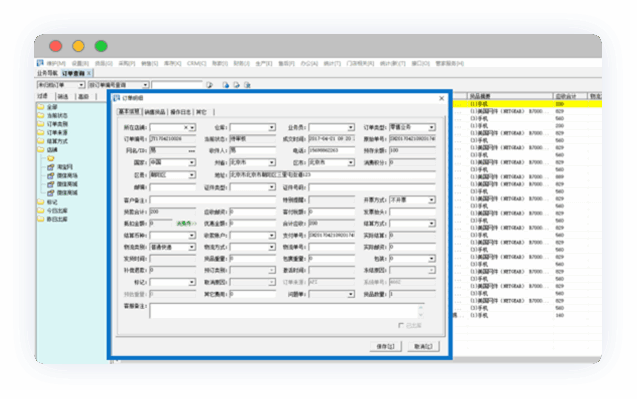This screenshot has width=637, height=399.
Task: Close the order detail dialog with the X
Action: (442, 98)
